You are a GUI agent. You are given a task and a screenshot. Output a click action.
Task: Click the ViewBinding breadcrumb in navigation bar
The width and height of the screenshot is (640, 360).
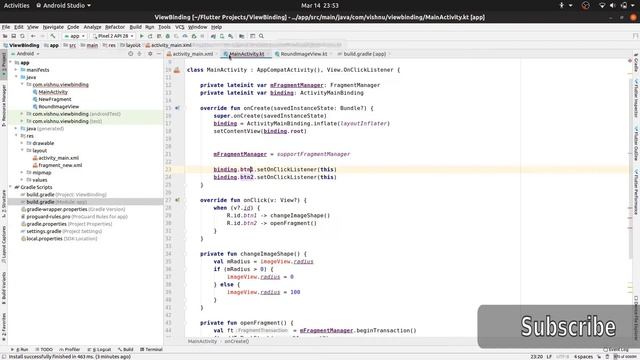click(21, 45)
